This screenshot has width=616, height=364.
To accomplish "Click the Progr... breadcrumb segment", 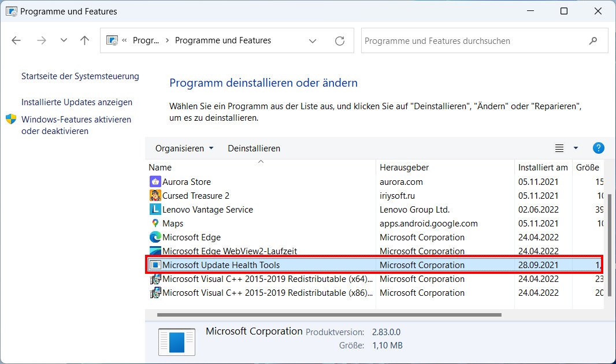I will click(146, 40).
